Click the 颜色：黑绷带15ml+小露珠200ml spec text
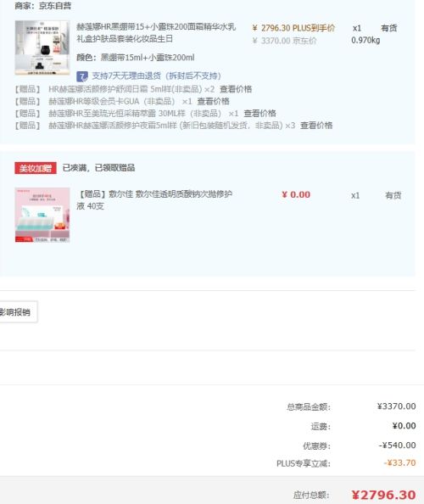The height and width of the screenshot is (504, 424). click(x=135, y=58)
